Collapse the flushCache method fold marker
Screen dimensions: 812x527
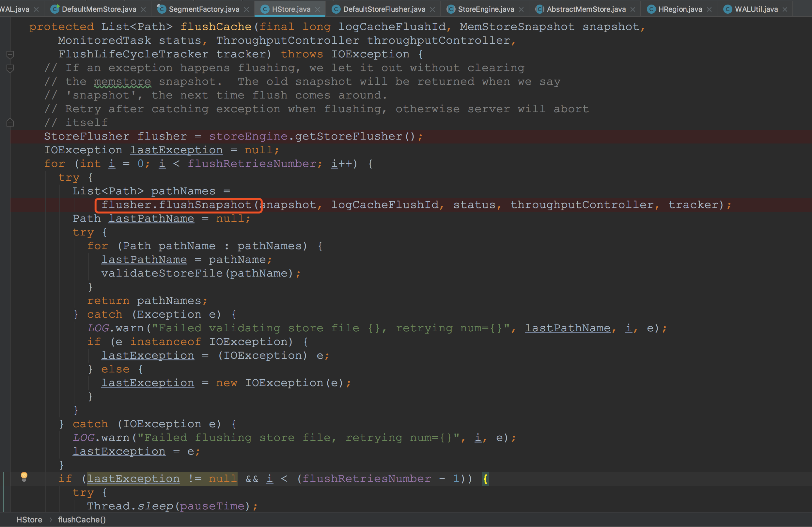10,54
